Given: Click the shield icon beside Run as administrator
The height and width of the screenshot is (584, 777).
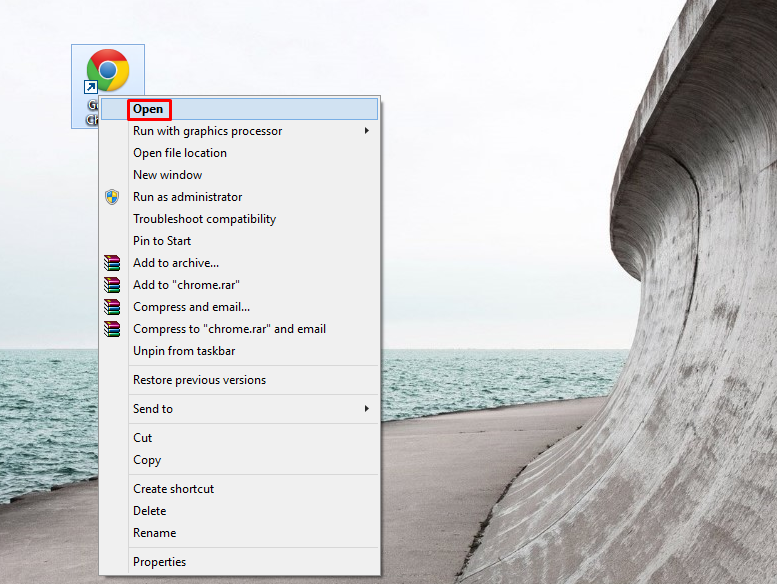Looking at the screenshot, I should point(113,197).
